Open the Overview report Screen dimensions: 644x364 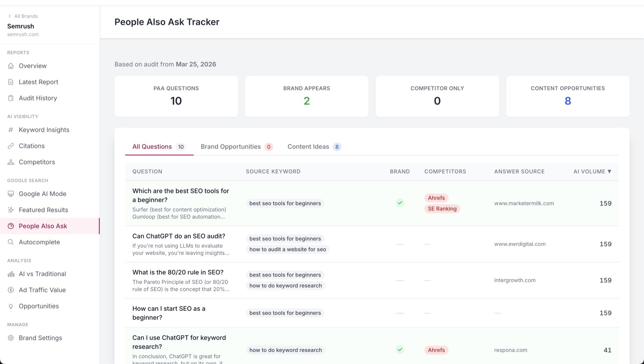33,66
